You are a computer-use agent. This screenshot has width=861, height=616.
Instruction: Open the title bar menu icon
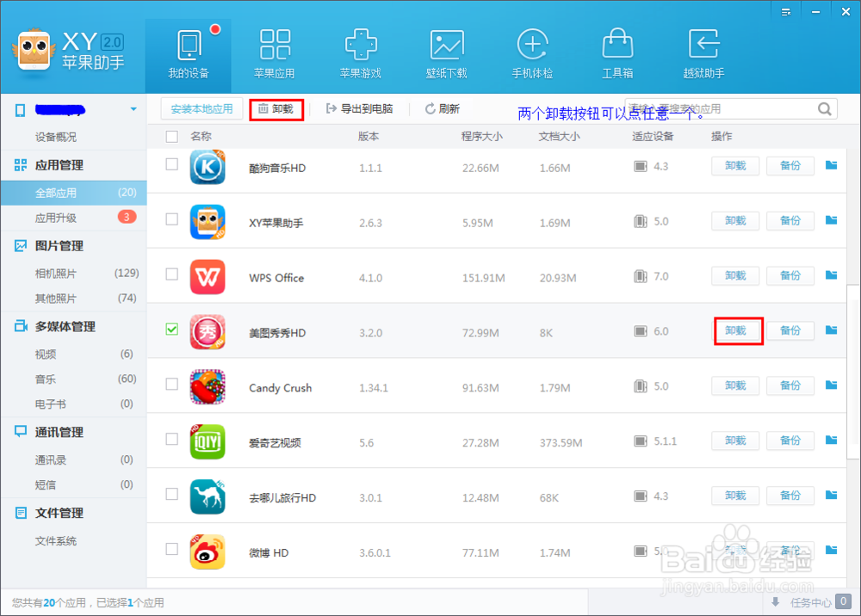786,11
